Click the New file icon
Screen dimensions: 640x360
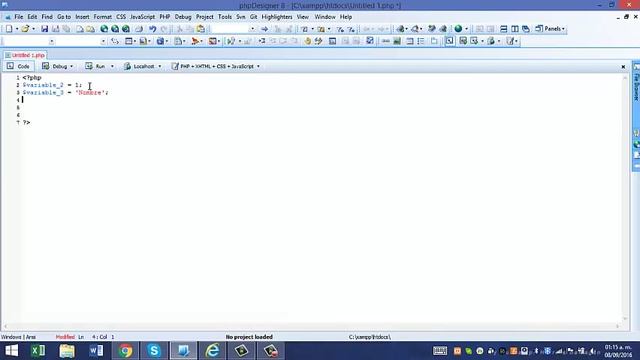click(x=9, y=29)
